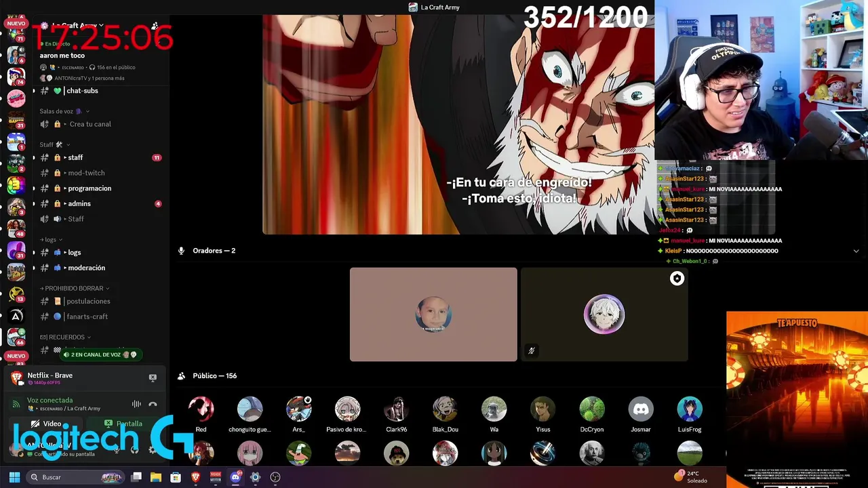
Task: Open audience member Wa avatar
Action: coord(494,409)
